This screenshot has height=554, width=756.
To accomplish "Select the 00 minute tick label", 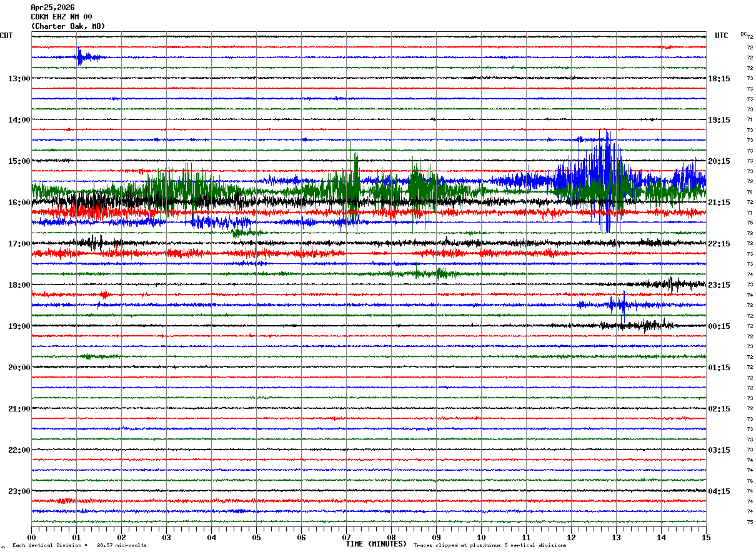I will click(x=31, y=537).
